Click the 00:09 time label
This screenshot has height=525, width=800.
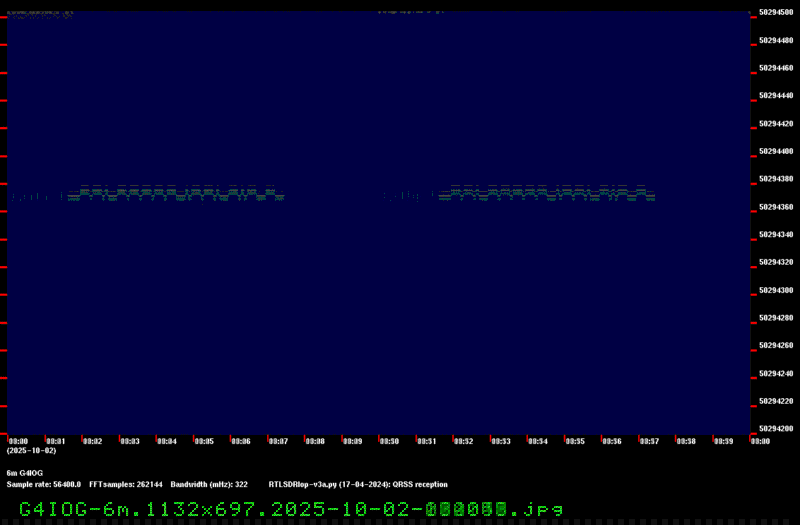click(353, 441)
